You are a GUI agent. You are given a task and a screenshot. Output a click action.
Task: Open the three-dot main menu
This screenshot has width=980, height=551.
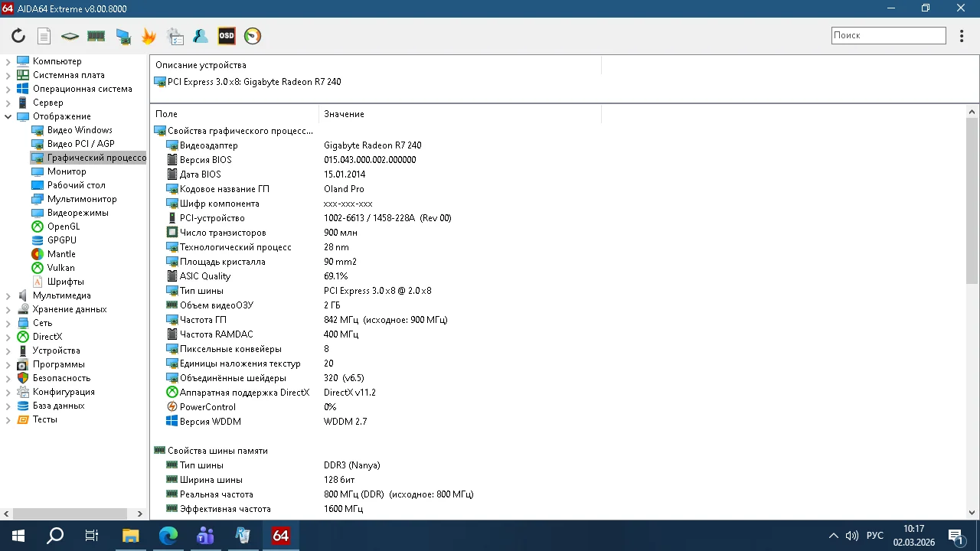tap(962, 36)
